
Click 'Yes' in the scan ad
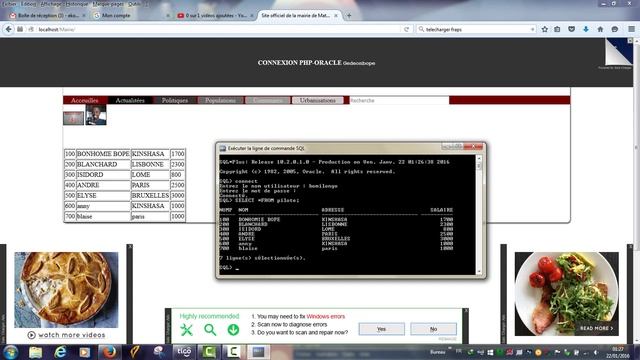click(382, 329)
